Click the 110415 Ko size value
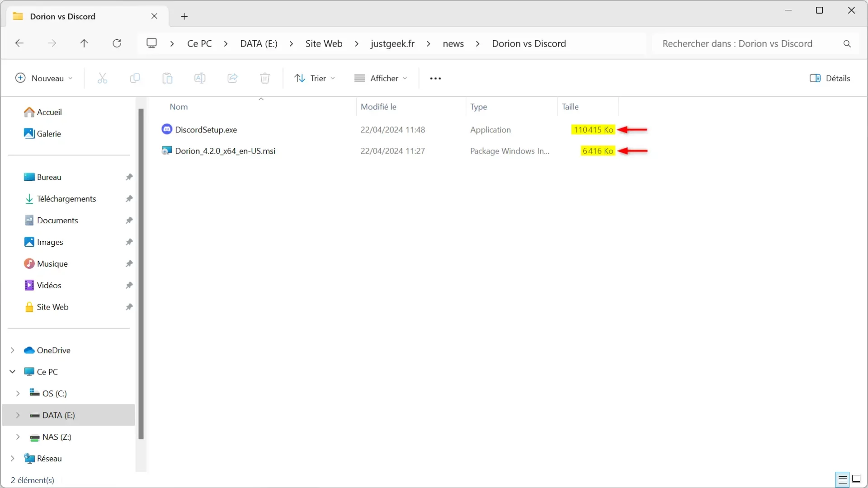The image size is (868, 488). [593, 130]
